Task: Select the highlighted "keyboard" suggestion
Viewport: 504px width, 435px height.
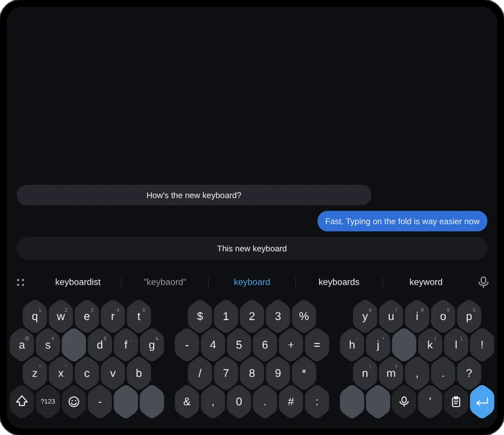Action: point(252,282)
